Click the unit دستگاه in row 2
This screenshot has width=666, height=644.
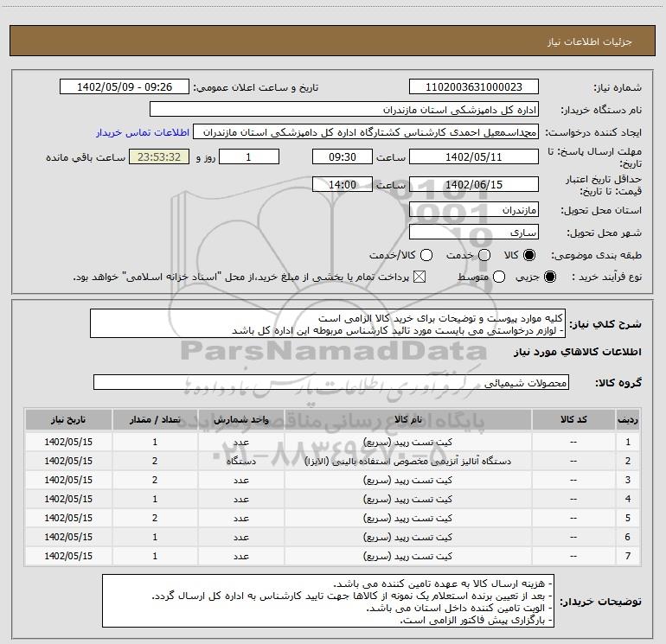pos(240,461)
